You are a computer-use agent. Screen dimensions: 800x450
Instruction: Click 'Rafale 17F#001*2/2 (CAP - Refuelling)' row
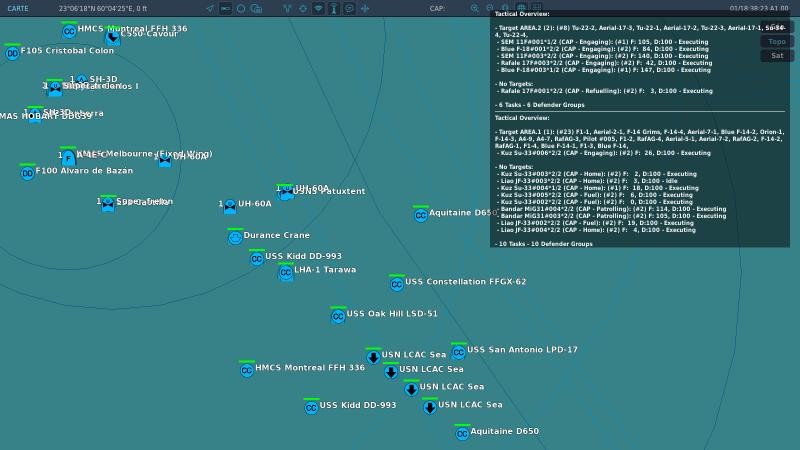point(606,91)
